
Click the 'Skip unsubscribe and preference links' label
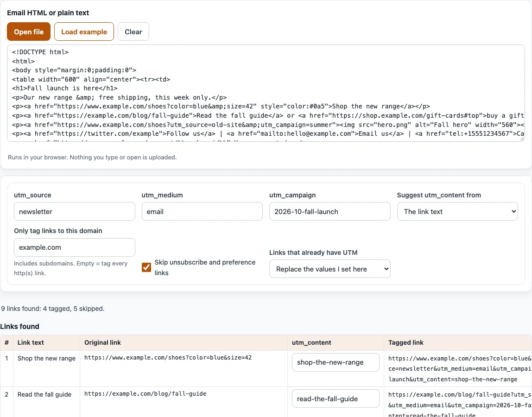tap(205, 267)
